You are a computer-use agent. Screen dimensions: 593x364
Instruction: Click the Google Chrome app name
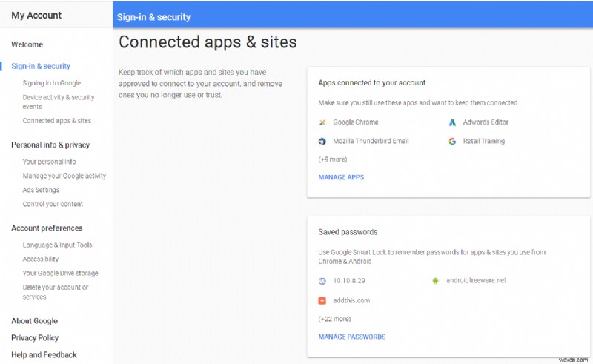pos(356,122)
